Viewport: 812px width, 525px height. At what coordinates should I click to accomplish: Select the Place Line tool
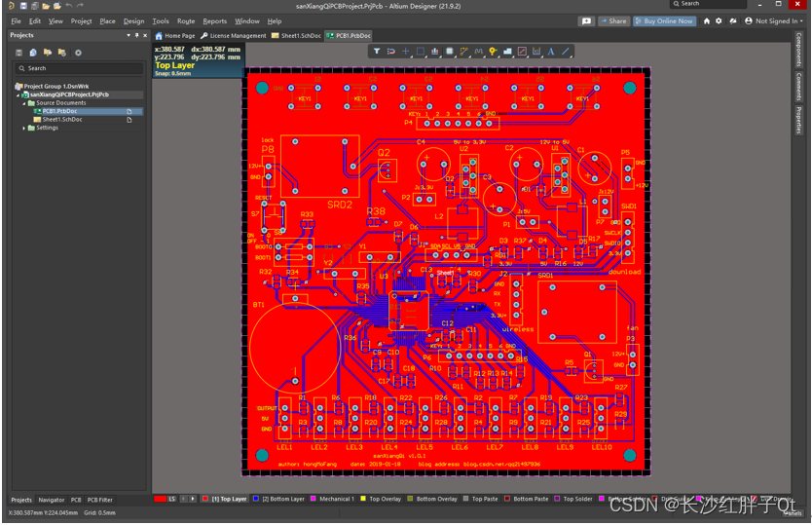coord(566,52)
